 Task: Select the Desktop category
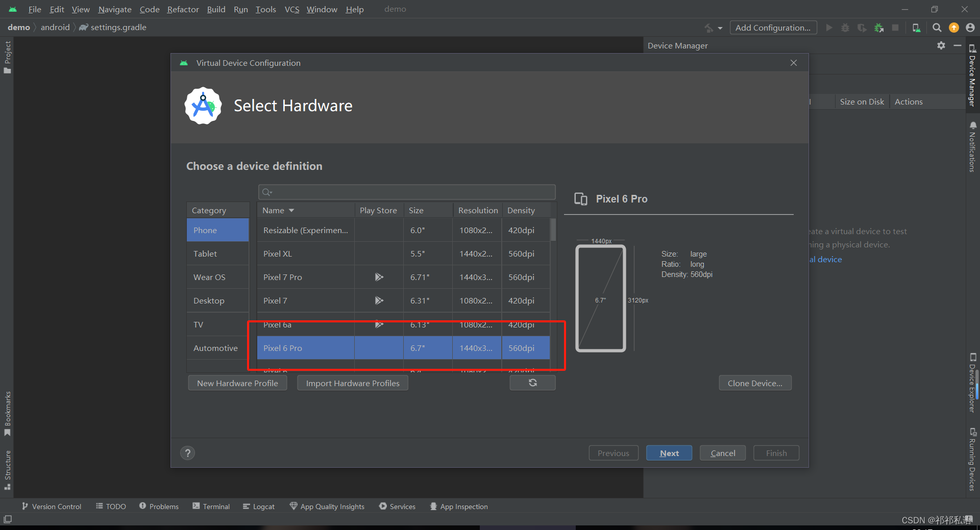click(x=217, y=300)
